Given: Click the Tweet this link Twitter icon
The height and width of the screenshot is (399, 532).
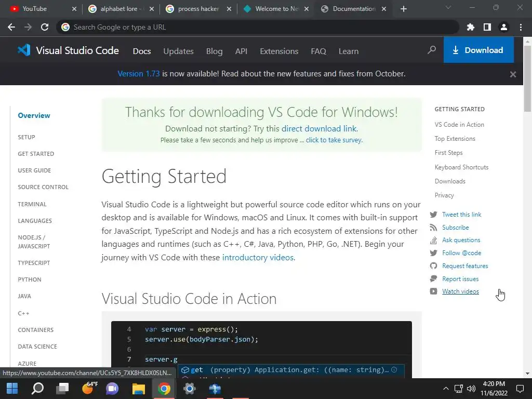Looking at the screenshot, I should (x=433, y=215).
